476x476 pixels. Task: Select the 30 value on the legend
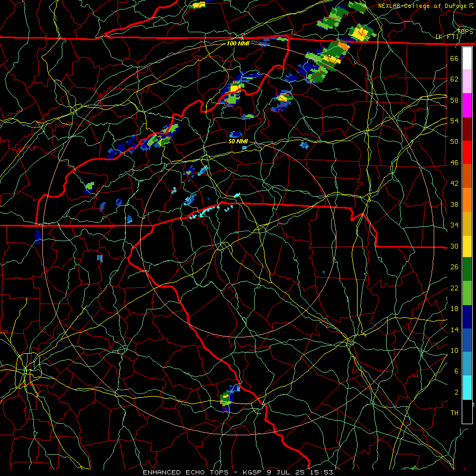454,246
